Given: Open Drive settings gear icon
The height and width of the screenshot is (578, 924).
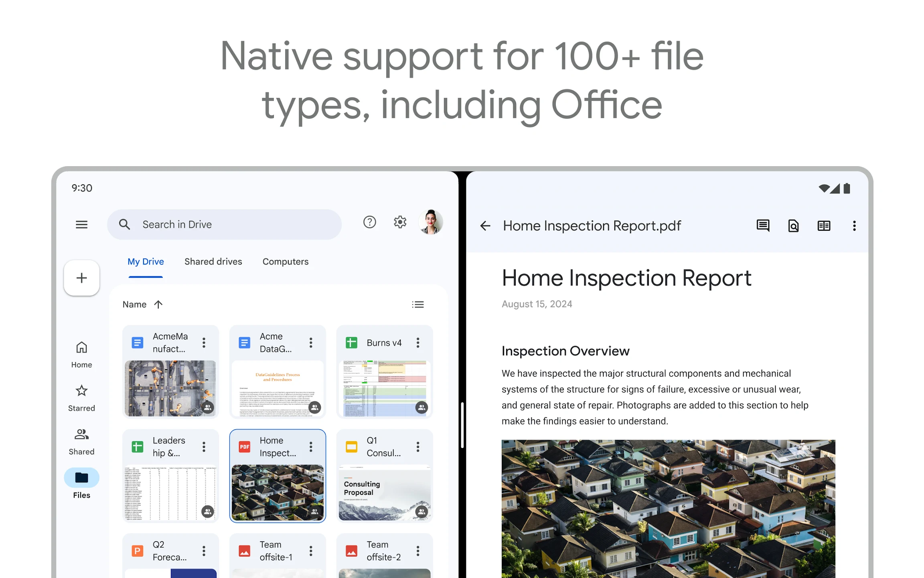Looking at the screenshot, I should click(400, 222).
